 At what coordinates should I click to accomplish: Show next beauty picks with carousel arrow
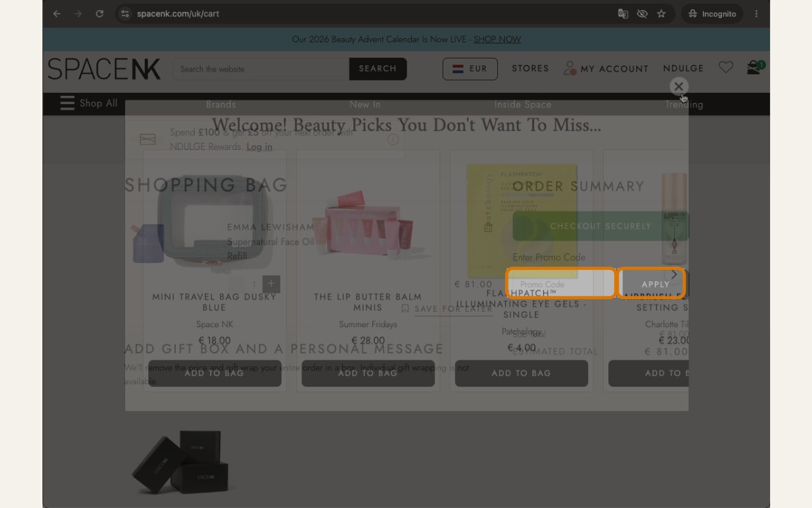tap(674, 274)
